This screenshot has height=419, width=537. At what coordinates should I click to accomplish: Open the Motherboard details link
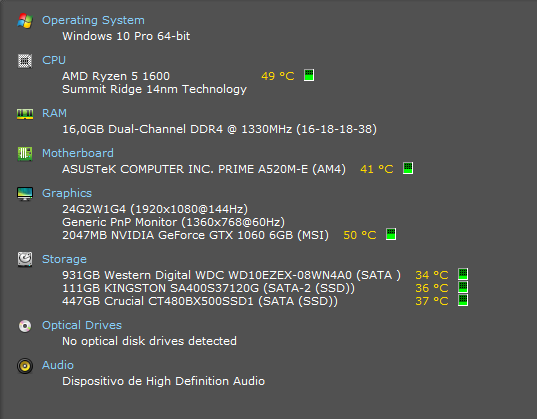point(78,153)
